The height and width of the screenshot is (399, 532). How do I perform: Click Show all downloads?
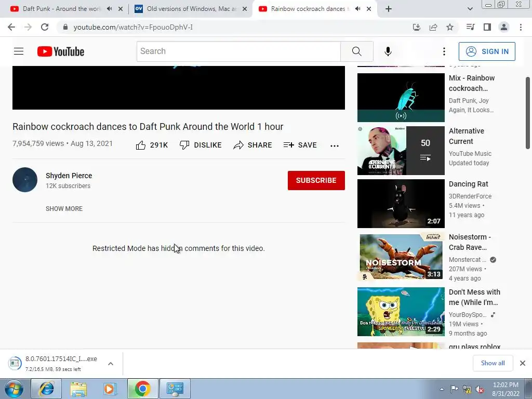coord(493,363)
